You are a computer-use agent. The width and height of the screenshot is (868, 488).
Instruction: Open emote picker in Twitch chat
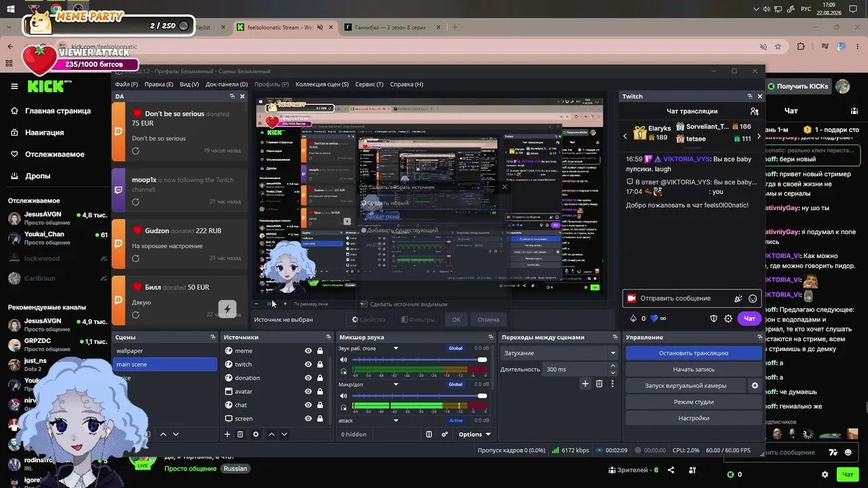click(x=753, y=298)
